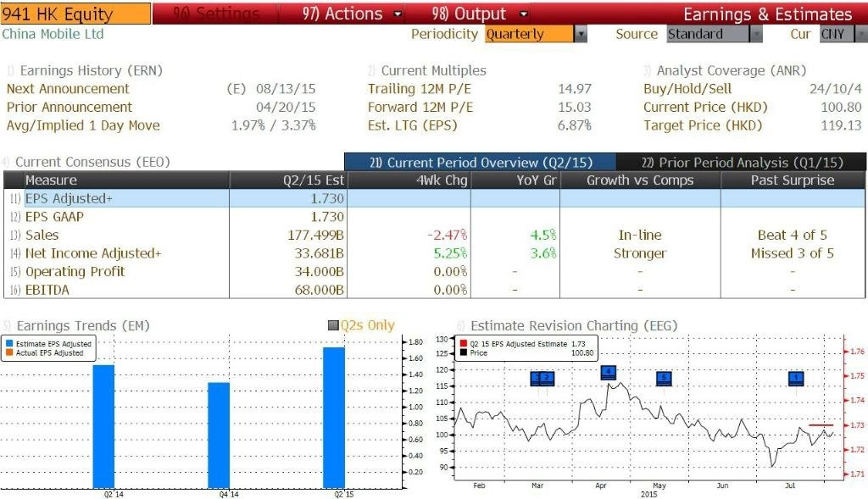
Task: Click Forward 12M P/E value 15.03
Action: pyautogui.click(x=575, y=108)
